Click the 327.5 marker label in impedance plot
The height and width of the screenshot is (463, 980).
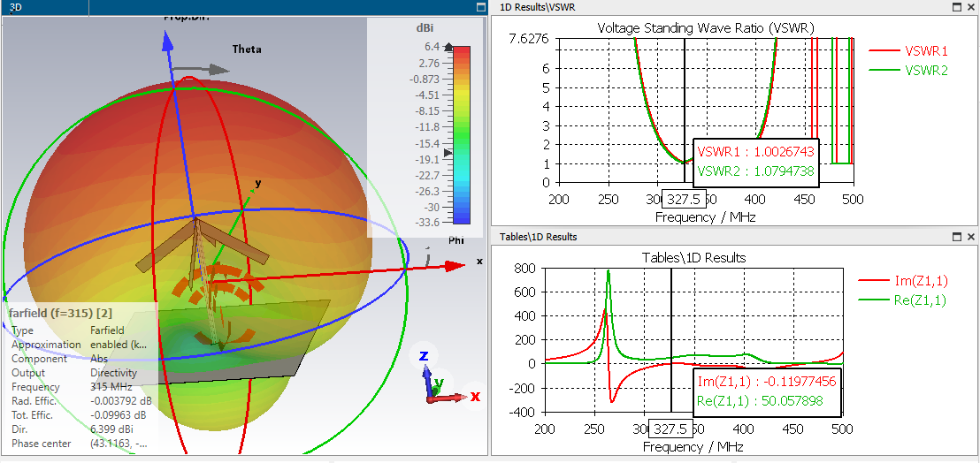click(671, 429)
